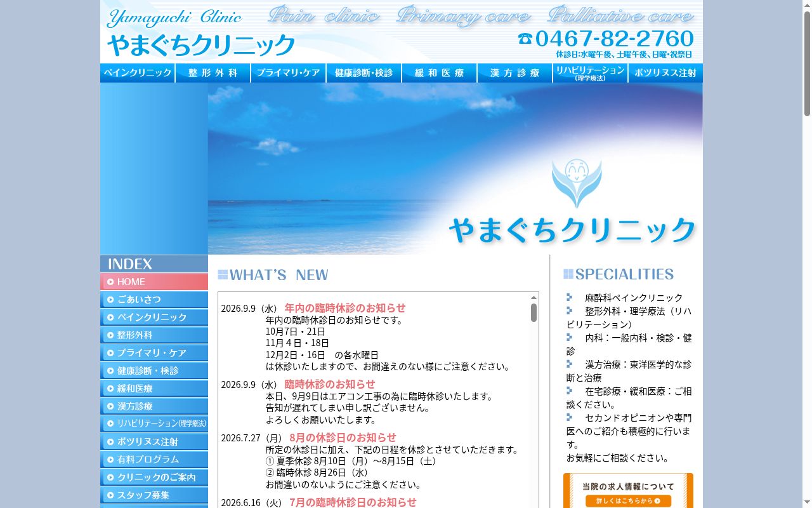Click the 漢方治療：東洋医学的な診断と治療 speciality item
This screenshot has height=508, width=812.
coord(629,371)
